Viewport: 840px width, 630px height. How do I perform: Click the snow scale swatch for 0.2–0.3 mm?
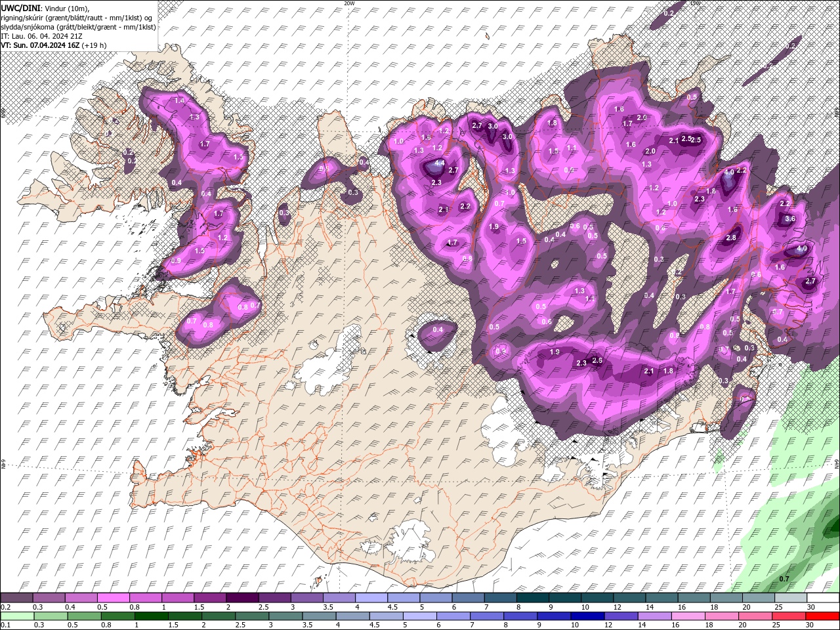pyautogui.click(x=17, y=598)
